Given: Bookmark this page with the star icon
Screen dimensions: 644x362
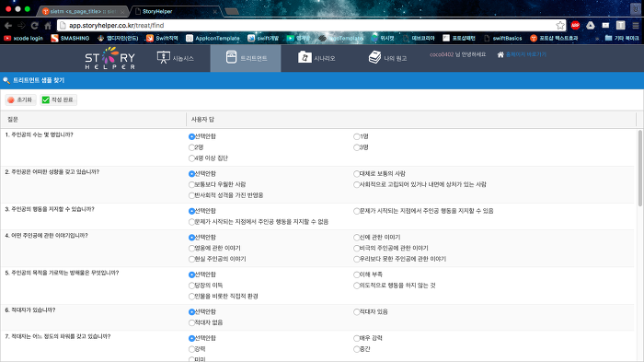Looking at the screenshot, I should pos(559,26).
